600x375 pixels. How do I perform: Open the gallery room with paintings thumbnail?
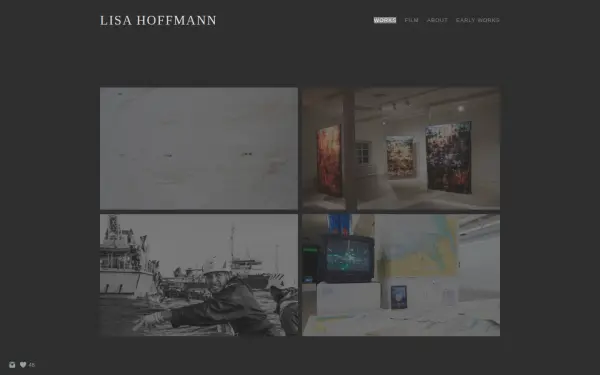point(401,148)
